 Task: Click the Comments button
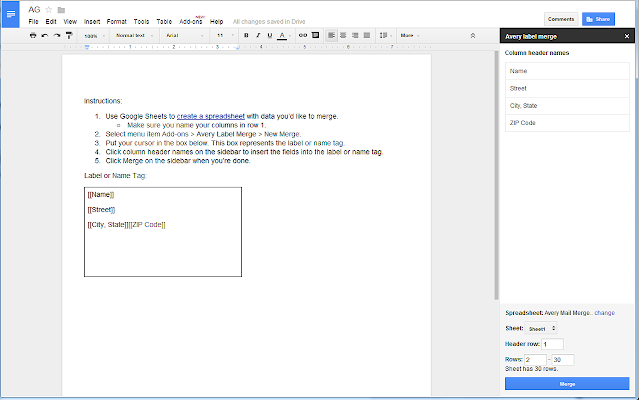(561, 19)
